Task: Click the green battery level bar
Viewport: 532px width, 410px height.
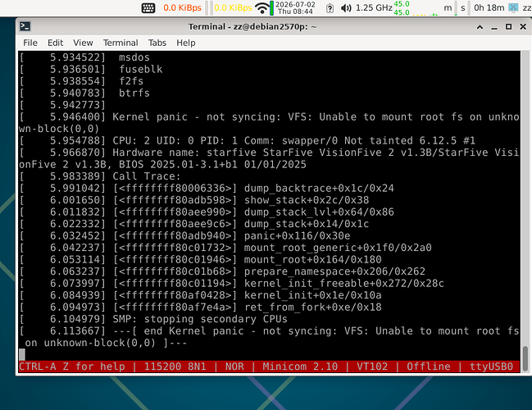Action: pos(272,8)
